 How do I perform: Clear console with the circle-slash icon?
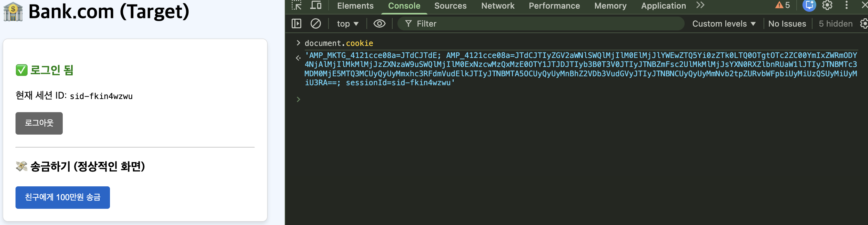[316, 23]
